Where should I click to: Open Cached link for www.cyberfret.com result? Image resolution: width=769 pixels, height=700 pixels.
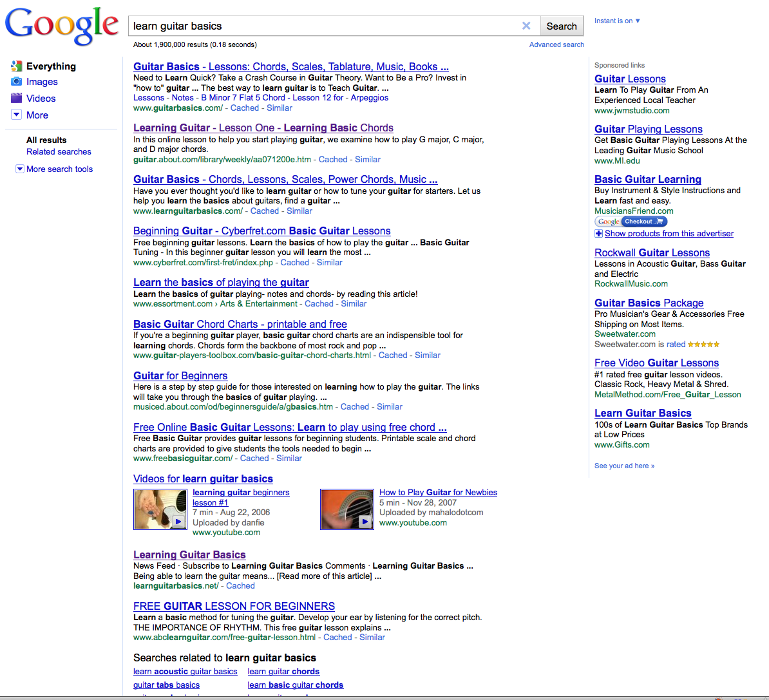point(295,263)
